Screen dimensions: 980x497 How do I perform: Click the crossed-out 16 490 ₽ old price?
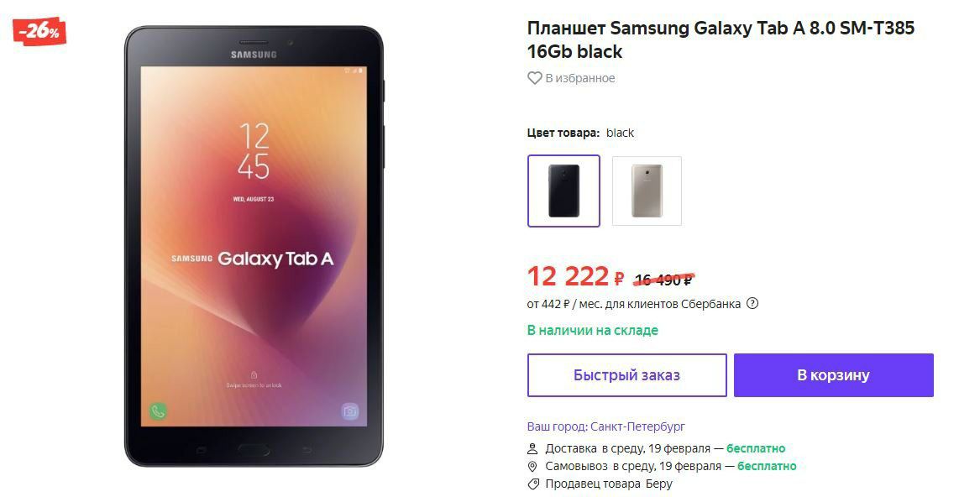[663, 280]
